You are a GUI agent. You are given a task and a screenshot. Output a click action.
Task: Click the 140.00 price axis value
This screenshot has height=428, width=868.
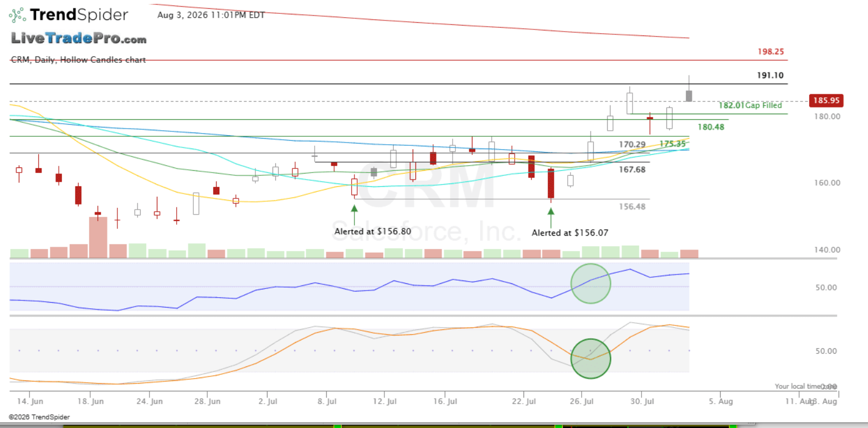[827, 250]
